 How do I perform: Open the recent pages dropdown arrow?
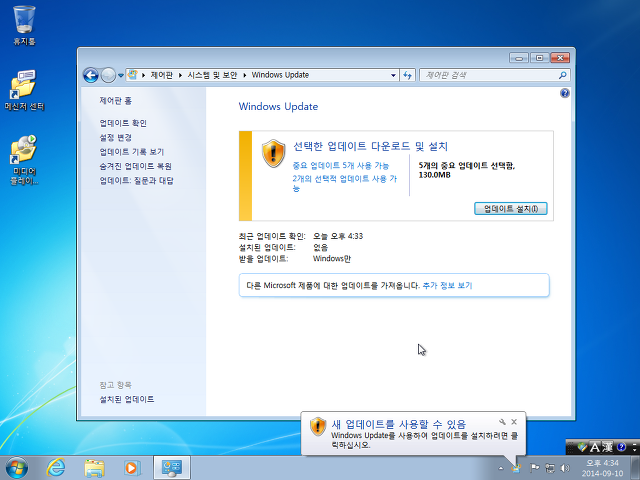pyautogui.click(x=120, y=76)
